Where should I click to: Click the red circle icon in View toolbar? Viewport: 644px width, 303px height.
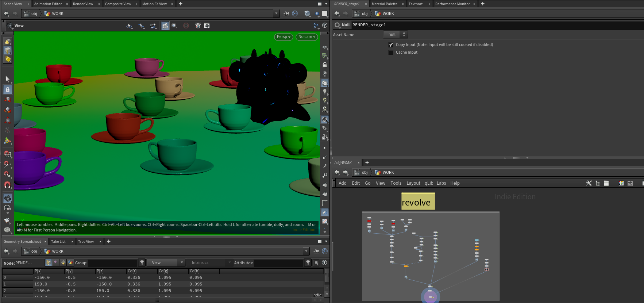coord(186,26)
